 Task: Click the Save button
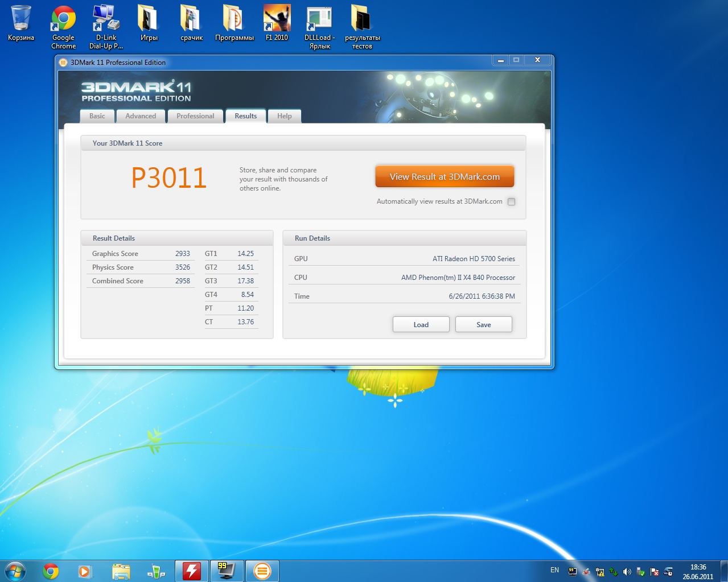[483, 324]
